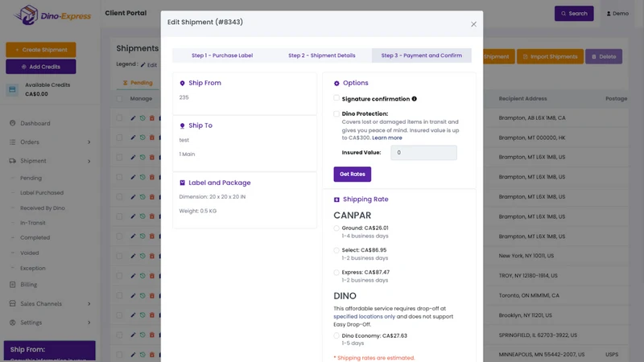
Task: Select Canpar Express CA$87.47 rate
Action: 336,273
